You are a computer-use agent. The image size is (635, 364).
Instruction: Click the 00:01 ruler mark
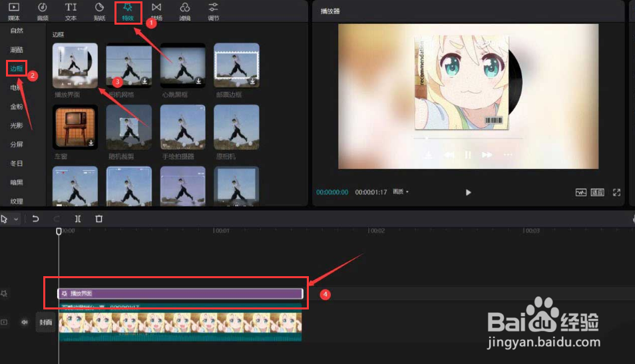pos(222,231)
